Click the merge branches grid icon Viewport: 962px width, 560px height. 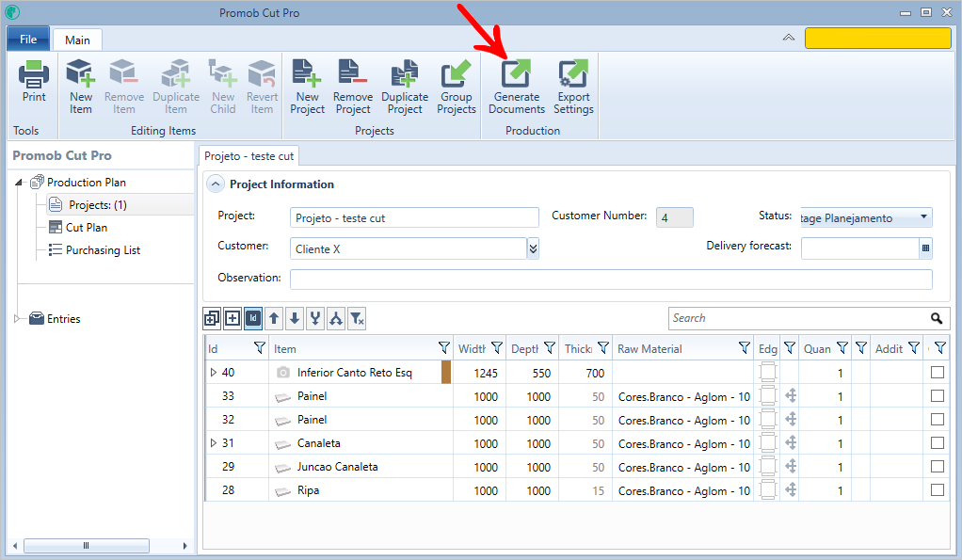coord(315,318)
